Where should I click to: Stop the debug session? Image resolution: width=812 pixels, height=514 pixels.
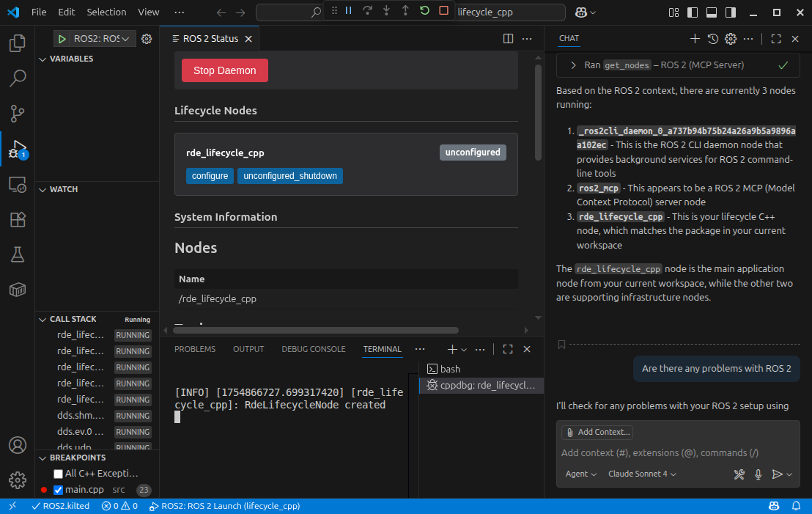[x=444, y=11]
